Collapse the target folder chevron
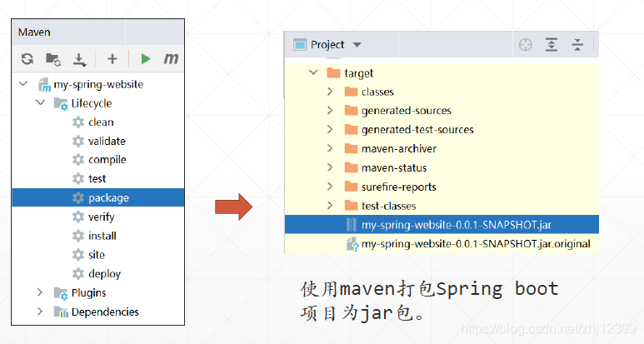Viewport: 644px width, 344px height. pos(313,72)
